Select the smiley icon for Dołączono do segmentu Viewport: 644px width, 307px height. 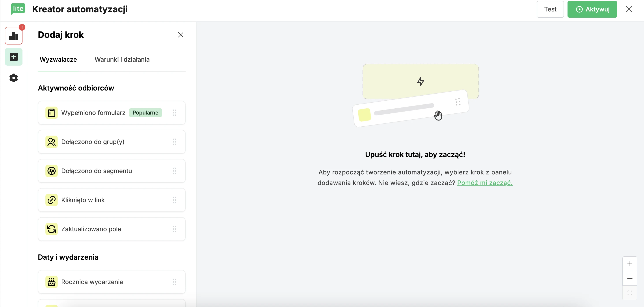(x=51, y=171)
